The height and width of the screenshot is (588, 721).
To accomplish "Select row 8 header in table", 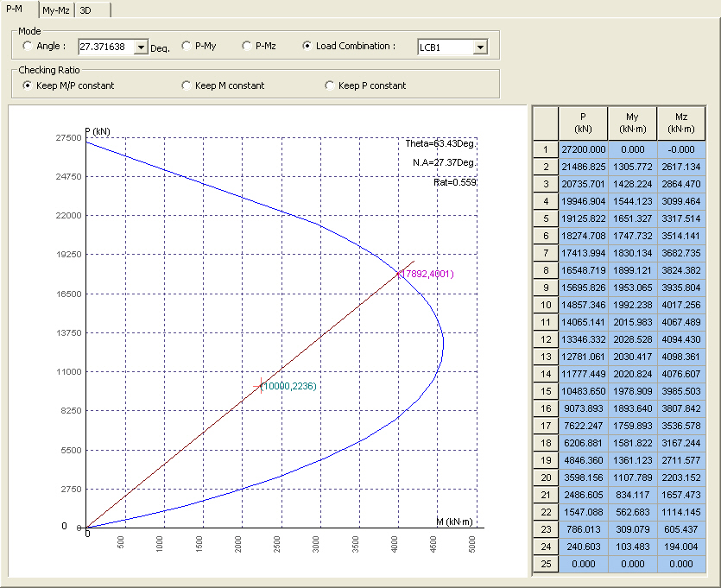I will click(x=546, y=269).
